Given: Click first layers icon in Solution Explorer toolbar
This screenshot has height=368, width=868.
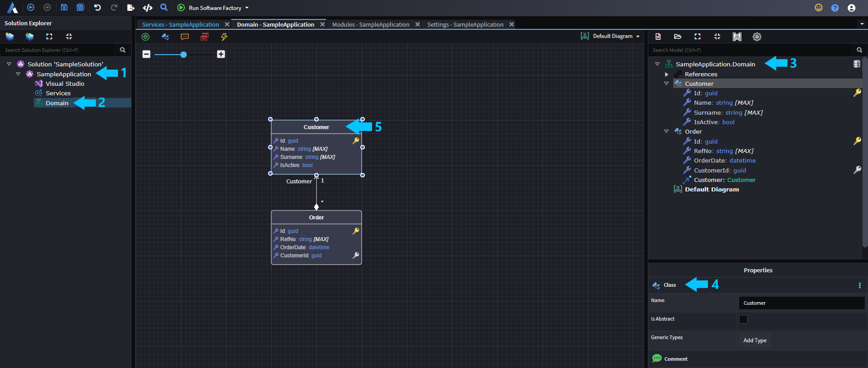Looking at the screenshot, I should click(9, 37).
